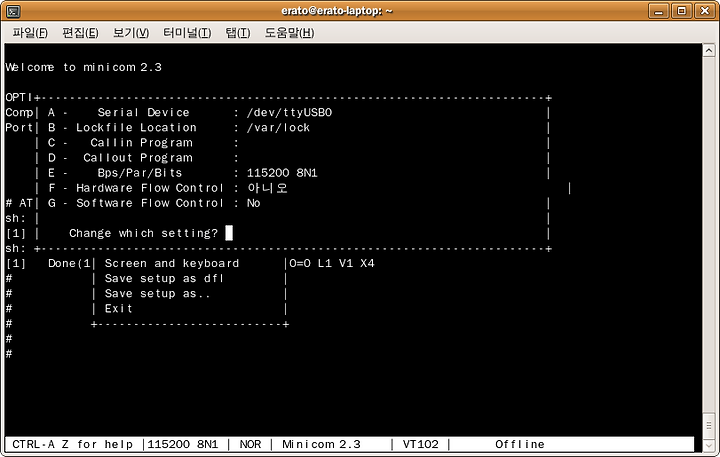Click the terminal icon in title bar
The image size is (720, 457).
tap(14, 11)
